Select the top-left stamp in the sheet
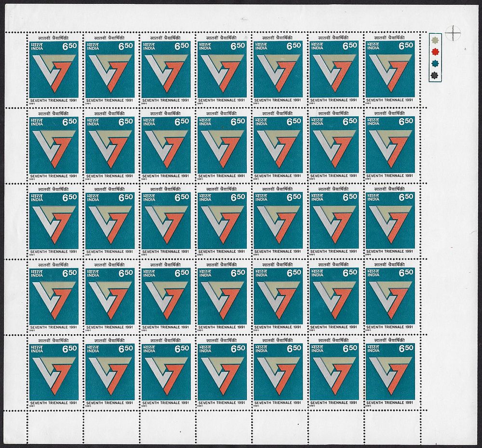This screenshot has height=448, width=482. [54, 69]
